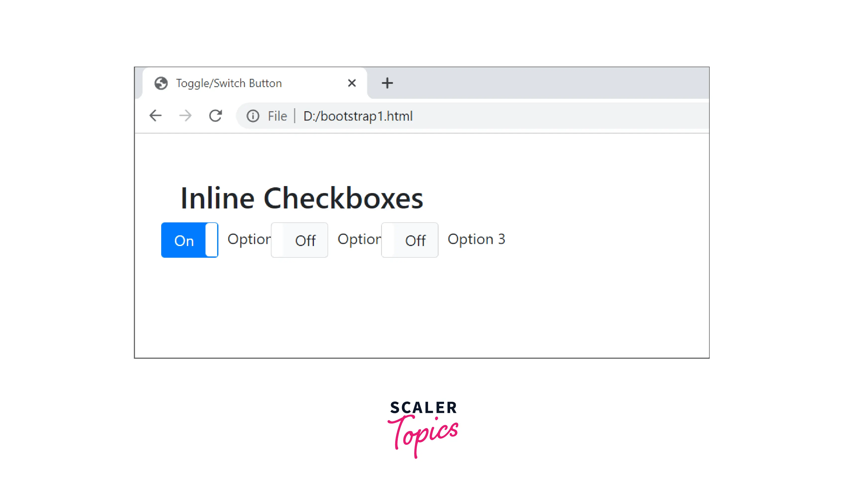Click the address bar showing D:/bootstrap1.html

tap(358, 116)
